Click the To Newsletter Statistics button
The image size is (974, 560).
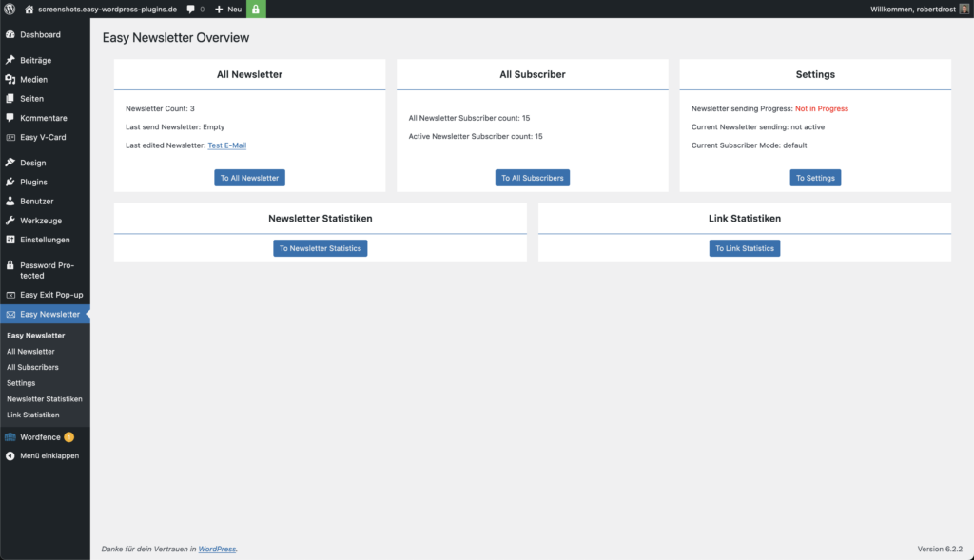pos(320,248)
